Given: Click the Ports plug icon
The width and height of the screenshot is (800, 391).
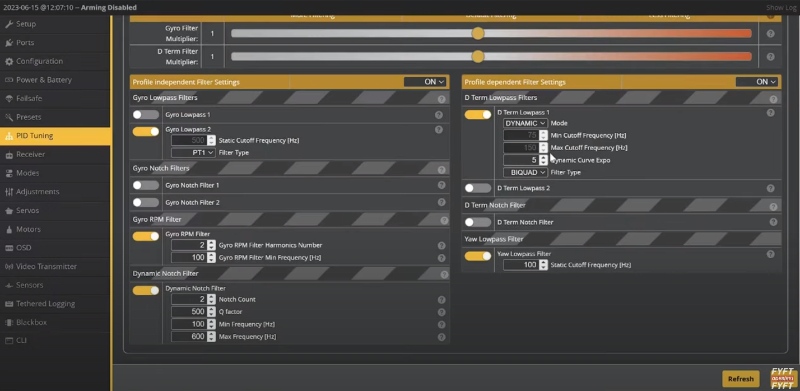Looking at the screenshot, I should [x=9, y=43].
